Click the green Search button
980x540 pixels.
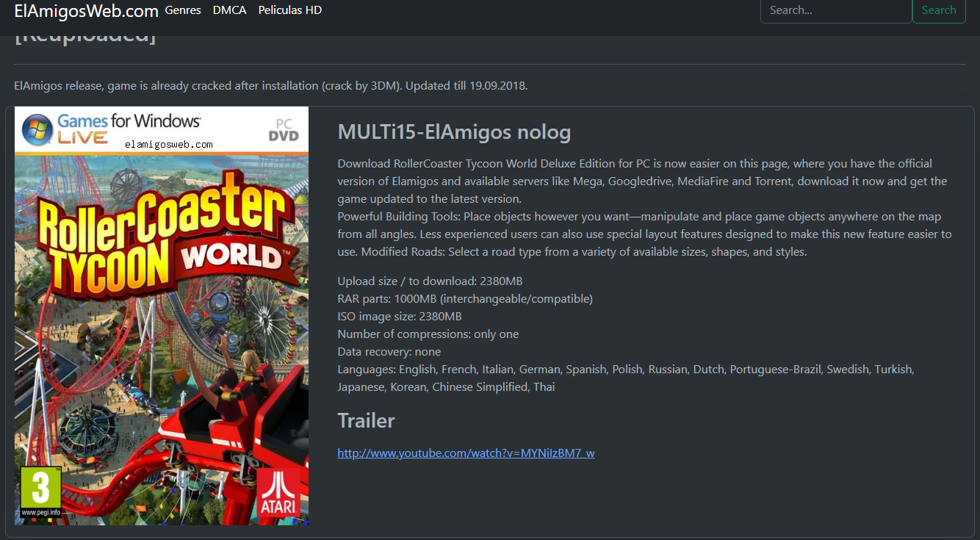[x=938, y=10]
